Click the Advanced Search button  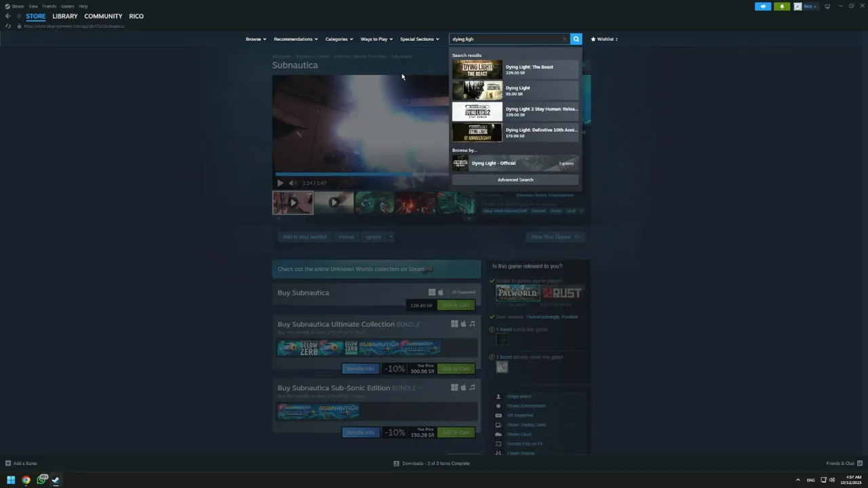[515, 180]
